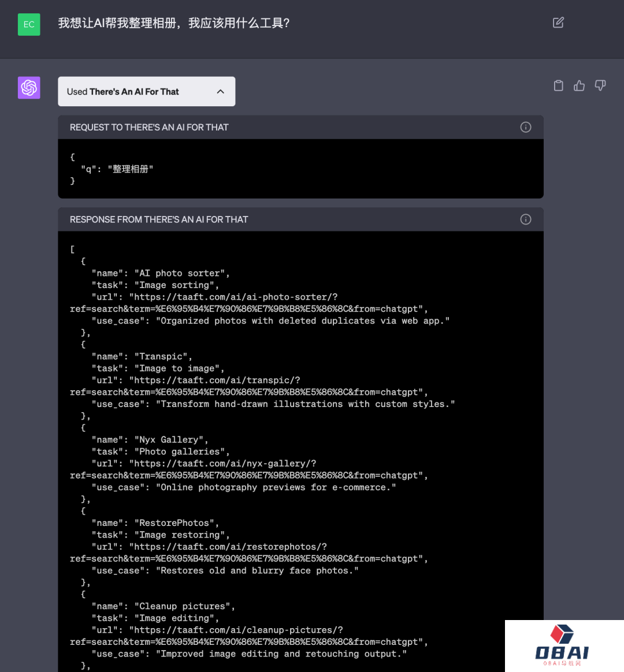This screenshot has width=624, height=672.
Task: Copy the response with the clipboard icon
Action: click(x=558, y=85)
